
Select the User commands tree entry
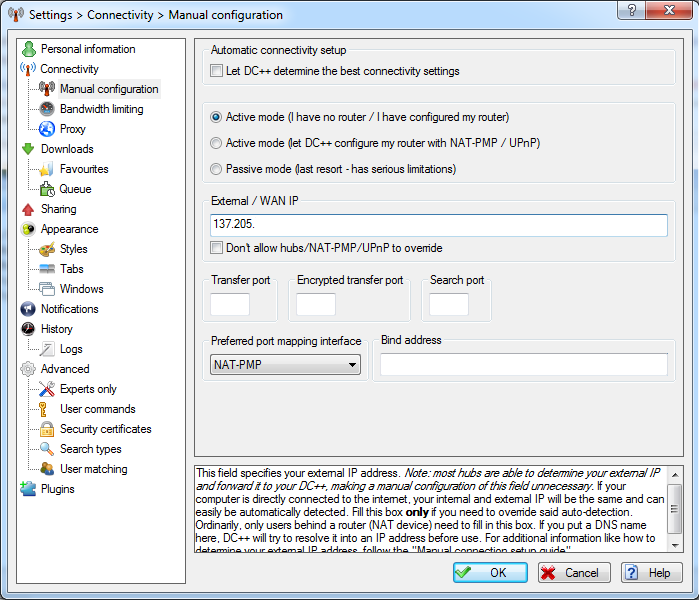coord(98,409)
